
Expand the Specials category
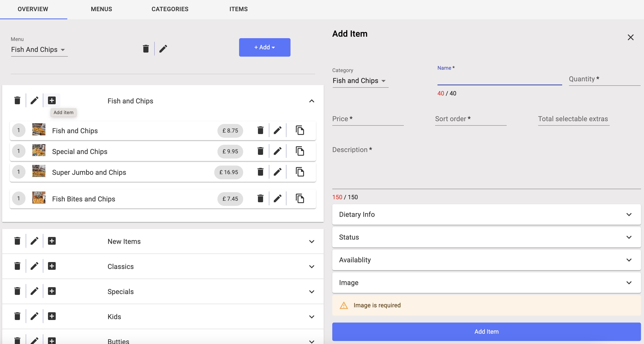(312, 292)
